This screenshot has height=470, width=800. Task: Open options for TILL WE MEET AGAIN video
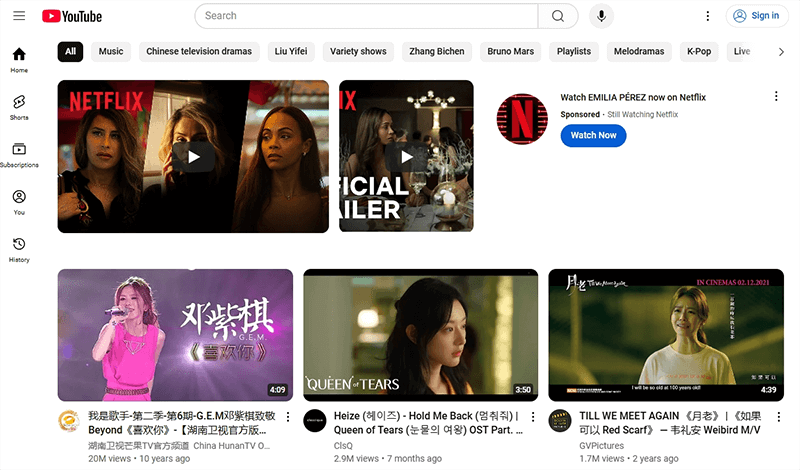(779, 417)
